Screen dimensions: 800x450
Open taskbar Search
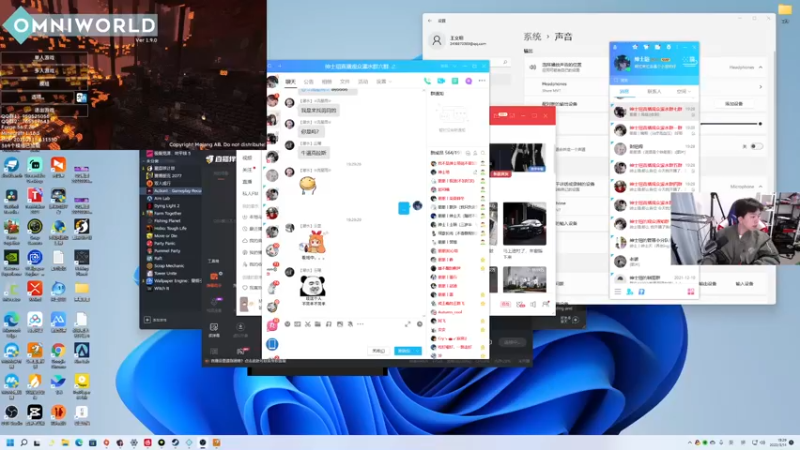point(23,442)
